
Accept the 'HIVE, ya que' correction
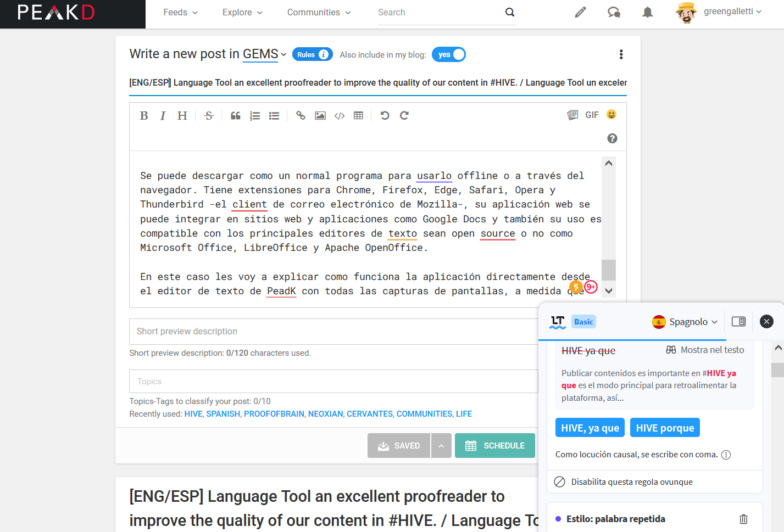590,428
